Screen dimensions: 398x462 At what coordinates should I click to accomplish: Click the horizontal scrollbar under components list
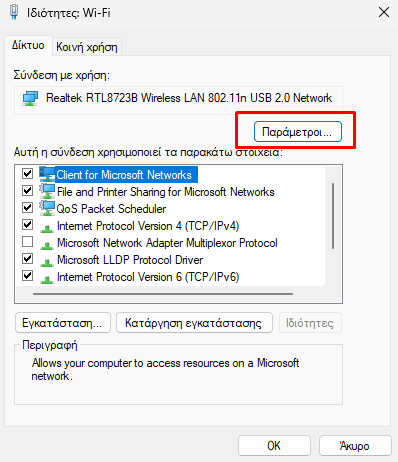click(163, 294)
